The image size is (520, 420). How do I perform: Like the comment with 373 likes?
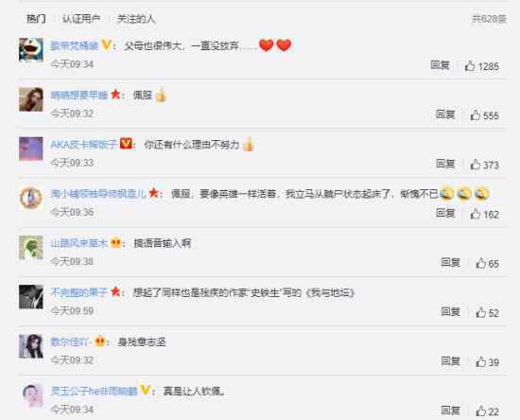(x=476, y=165)
